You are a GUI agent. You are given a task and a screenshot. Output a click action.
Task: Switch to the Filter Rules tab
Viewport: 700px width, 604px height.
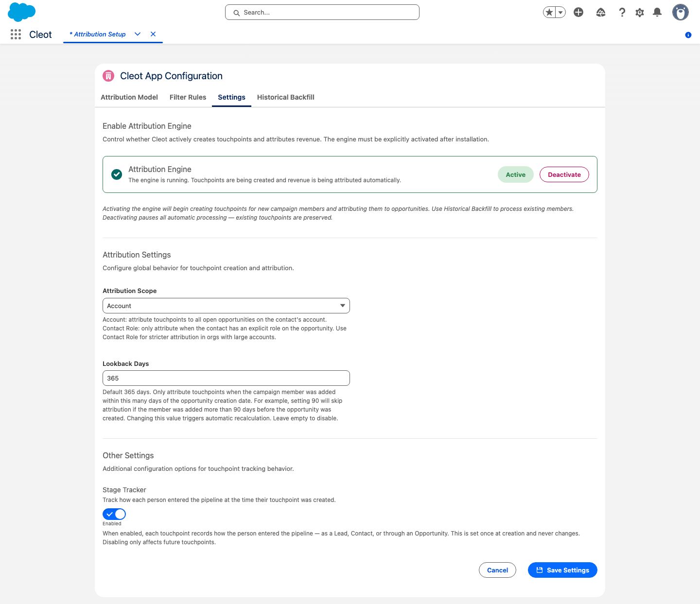188,97
